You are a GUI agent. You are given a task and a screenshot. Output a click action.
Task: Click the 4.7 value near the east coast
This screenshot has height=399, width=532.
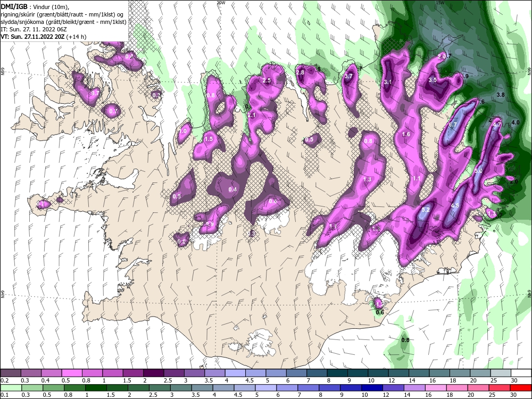pos(497,125)
